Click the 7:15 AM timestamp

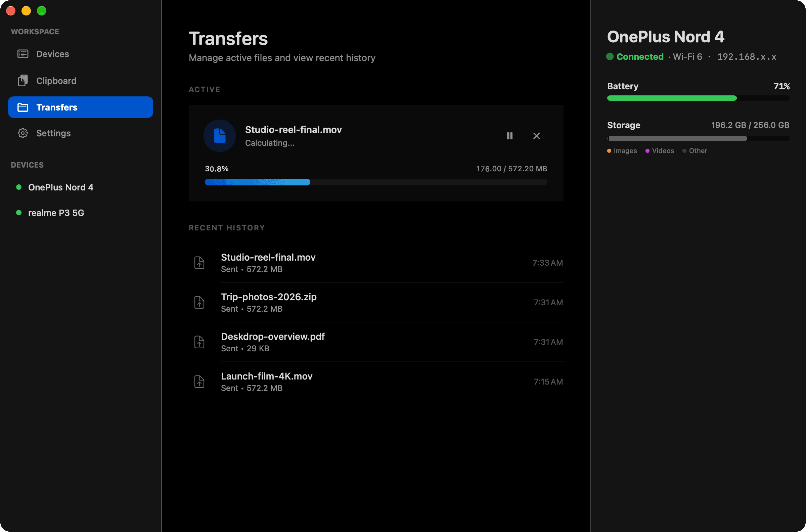(x=548, y=382)
